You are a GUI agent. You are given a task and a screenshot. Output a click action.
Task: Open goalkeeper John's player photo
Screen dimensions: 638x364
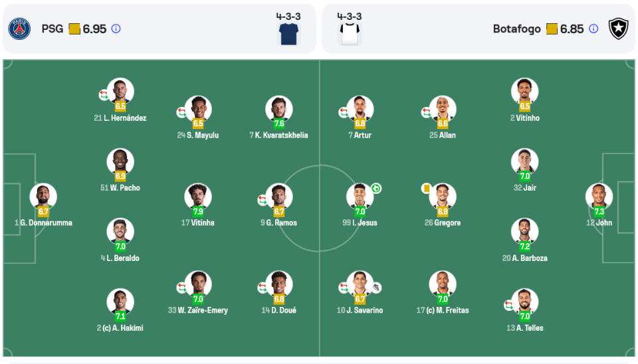(x=599, y=195)
